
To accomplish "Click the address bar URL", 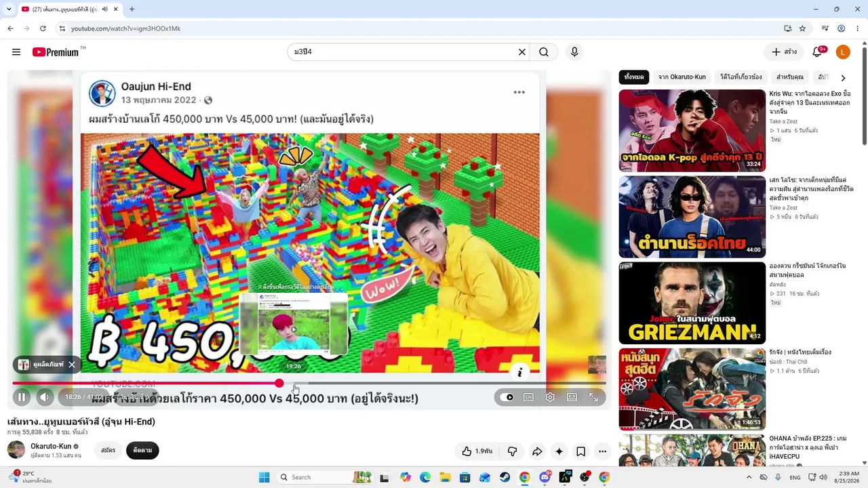I will coord(126,28).
